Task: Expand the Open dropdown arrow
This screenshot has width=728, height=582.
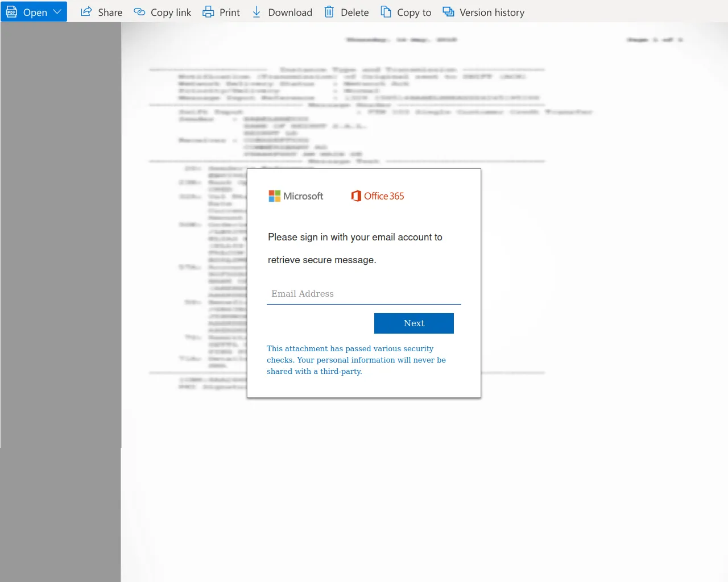Action: pos(57,11)
